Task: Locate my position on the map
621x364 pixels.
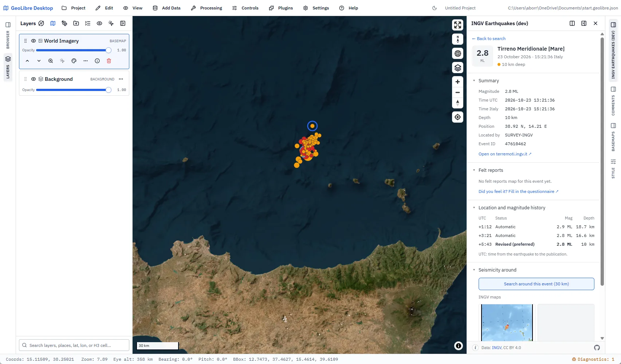Action: (457, 117)
